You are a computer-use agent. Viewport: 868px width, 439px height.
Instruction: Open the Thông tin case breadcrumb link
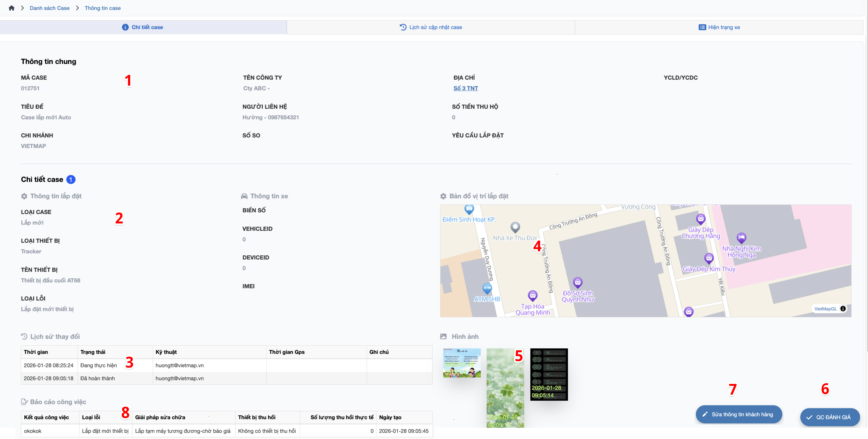[103, 8]
